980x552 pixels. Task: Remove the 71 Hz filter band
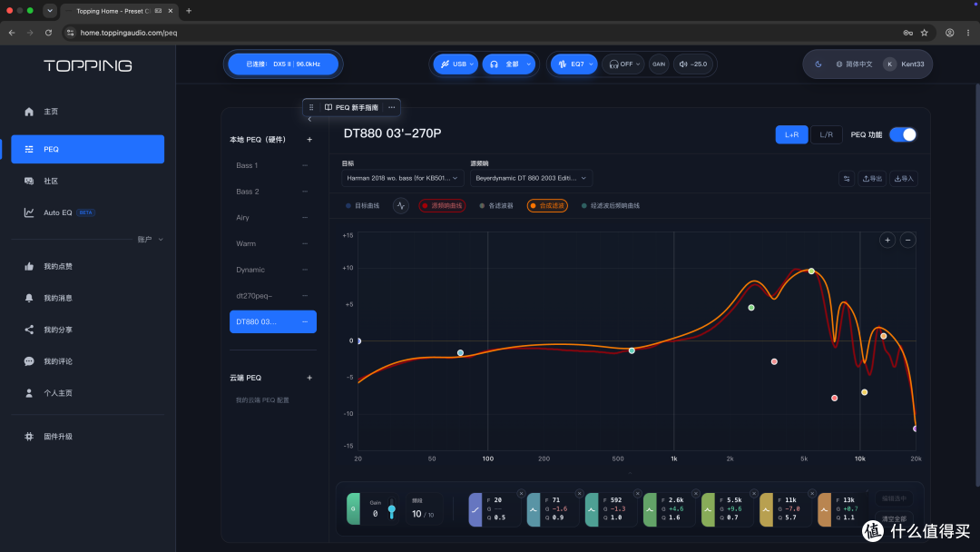579,493
